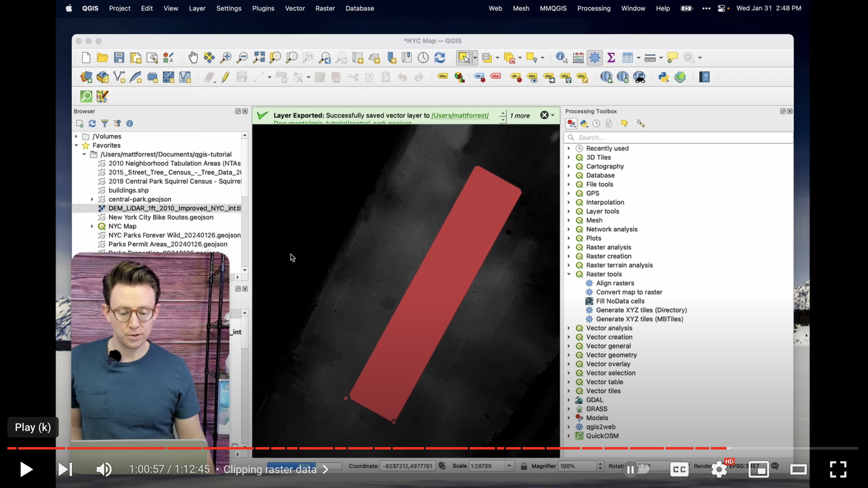Viewport: 868px width, 488px height.
Task: Click the Python console icon
Action: coord(664,77)
